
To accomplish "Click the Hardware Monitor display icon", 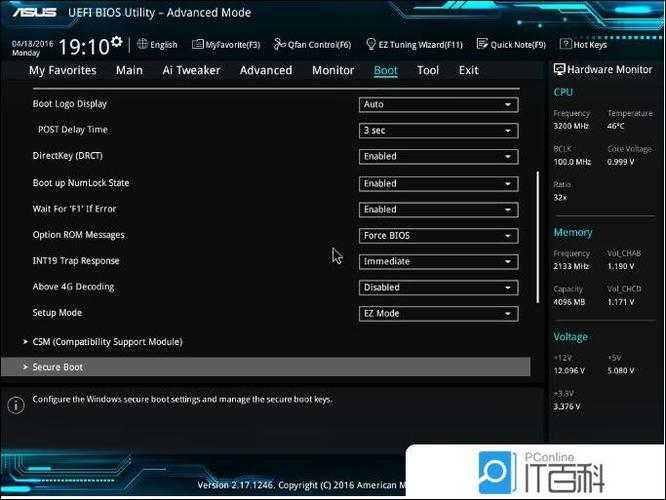I will [x=559, y=70].
